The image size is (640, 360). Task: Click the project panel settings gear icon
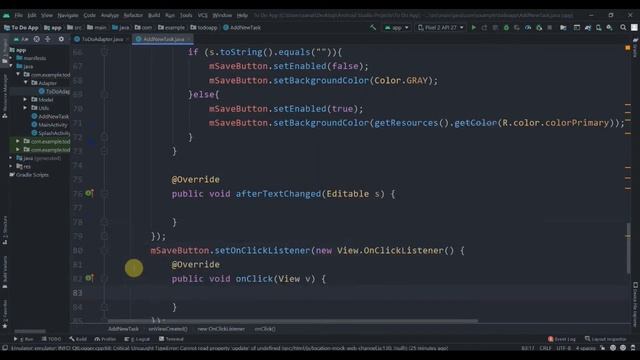tap(61, 39)
